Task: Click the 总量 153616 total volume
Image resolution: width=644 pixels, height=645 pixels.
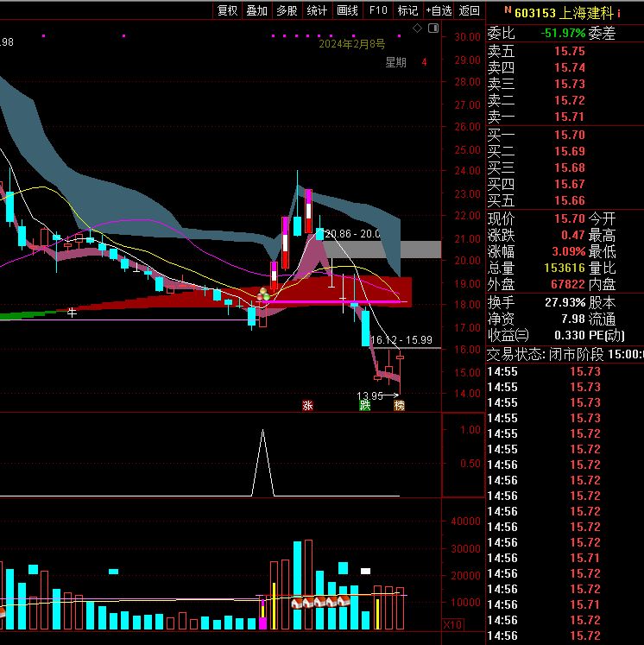Action: [x=565, y=268]
